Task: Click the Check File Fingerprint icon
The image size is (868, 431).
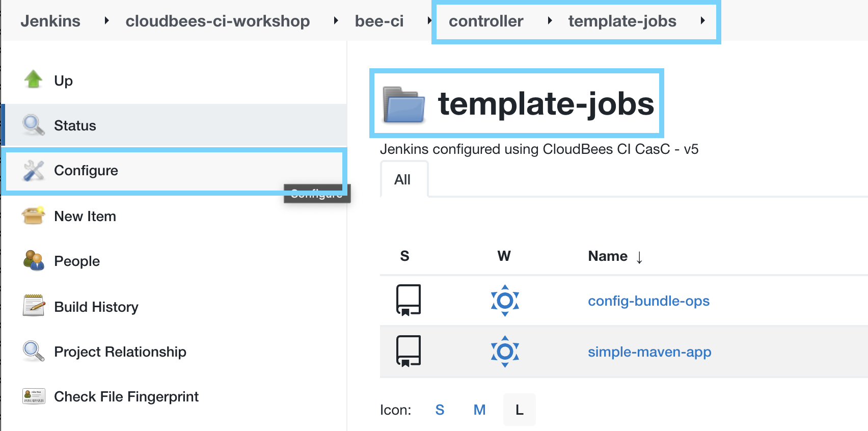Action: point(34,396)
